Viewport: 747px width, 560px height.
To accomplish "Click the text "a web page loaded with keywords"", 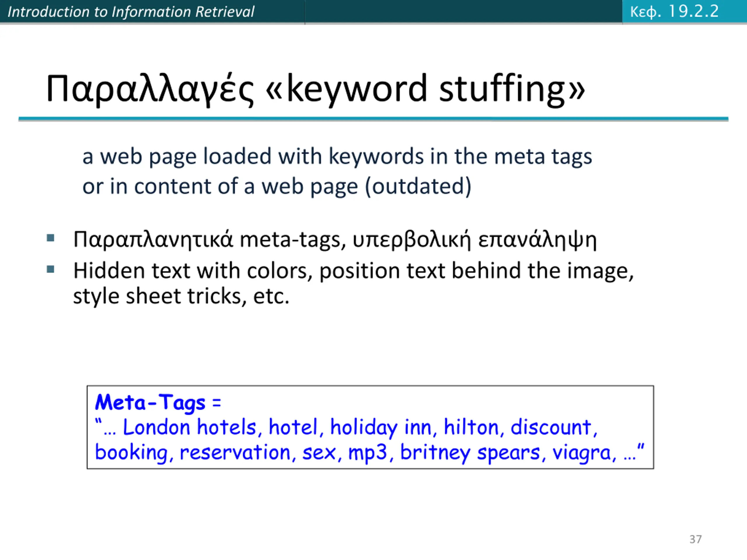I will (253, 157).
